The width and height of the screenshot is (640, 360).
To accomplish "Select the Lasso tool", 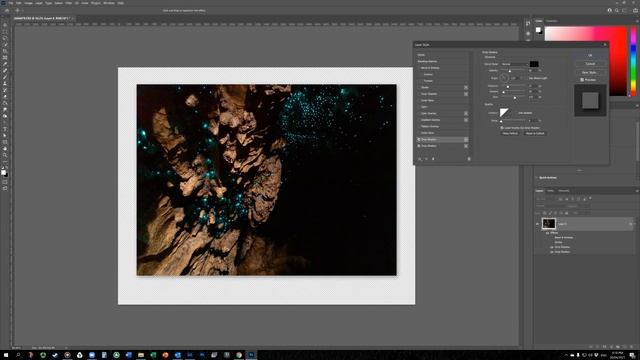I will point(5,38).
